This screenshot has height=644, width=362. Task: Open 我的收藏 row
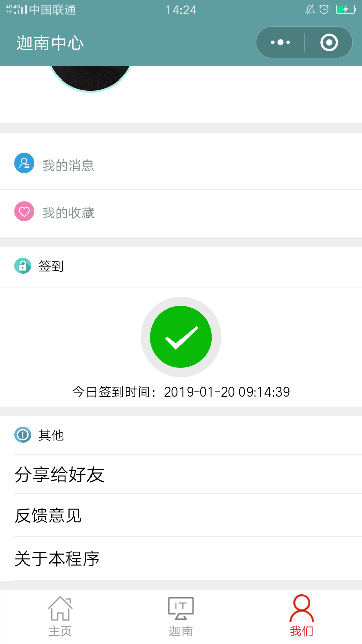[181, 213]
